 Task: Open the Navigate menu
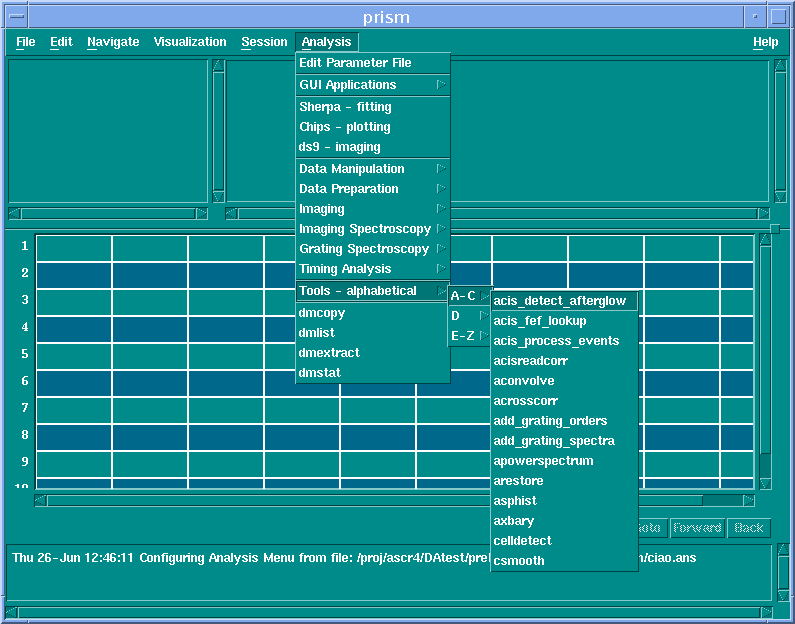[x=113, y=42]
